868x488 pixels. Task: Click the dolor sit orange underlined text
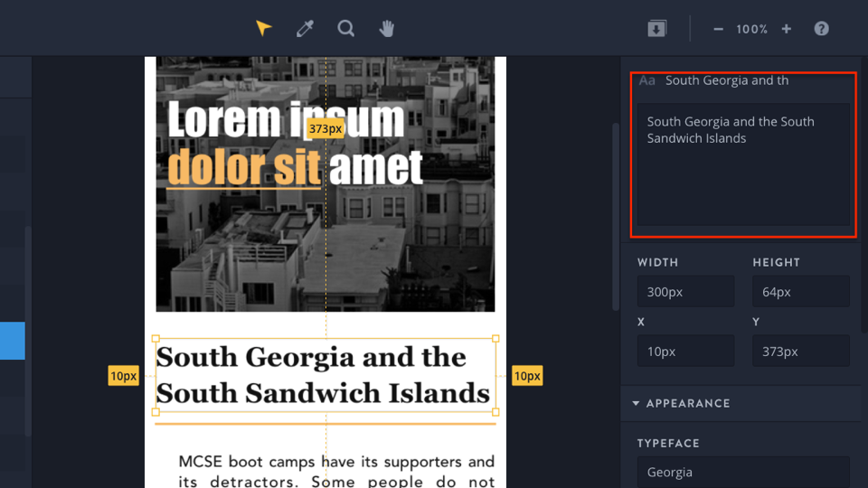pyautogui.click(x=244, y=168)
